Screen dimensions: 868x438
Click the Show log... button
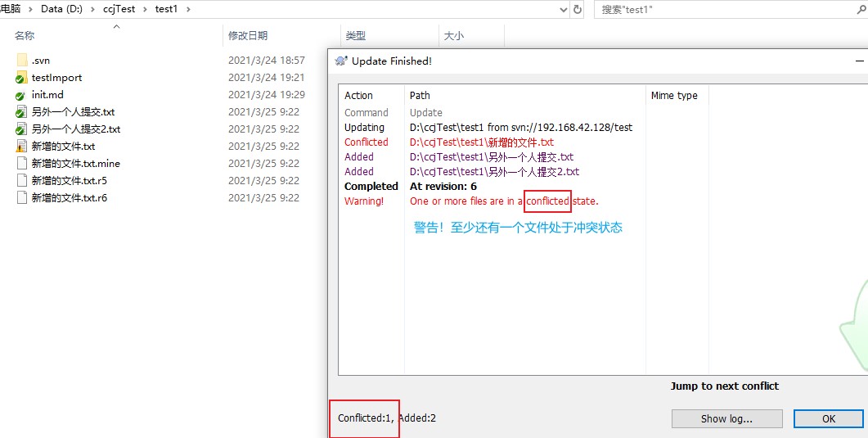coord(726,418)
